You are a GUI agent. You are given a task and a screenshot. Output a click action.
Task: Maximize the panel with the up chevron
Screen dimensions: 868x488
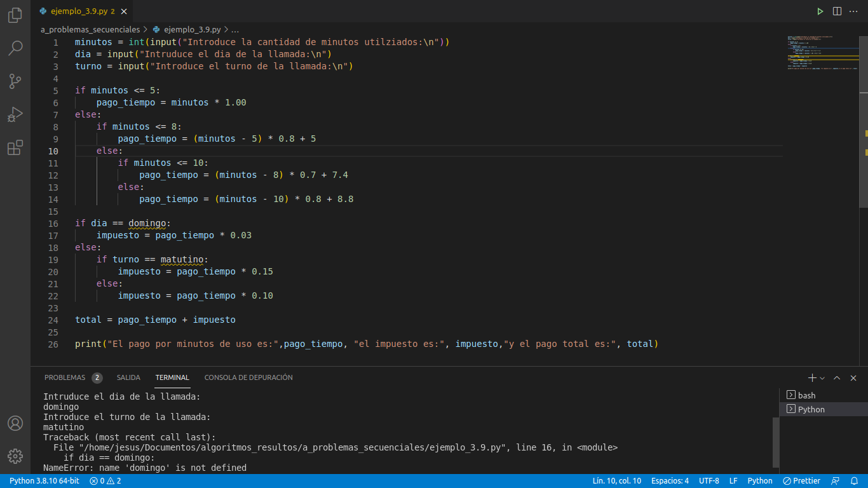[x=837, y=377]
